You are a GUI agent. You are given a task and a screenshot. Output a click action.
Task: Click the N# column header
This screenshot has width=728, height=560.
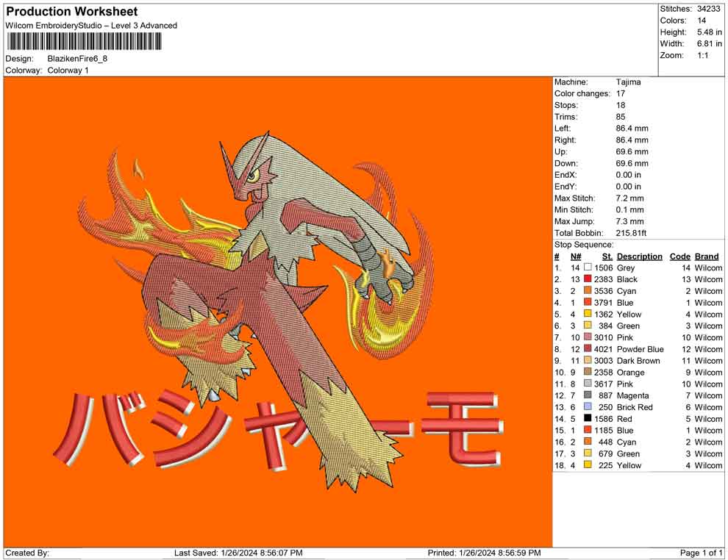click(x=576, y=256)
